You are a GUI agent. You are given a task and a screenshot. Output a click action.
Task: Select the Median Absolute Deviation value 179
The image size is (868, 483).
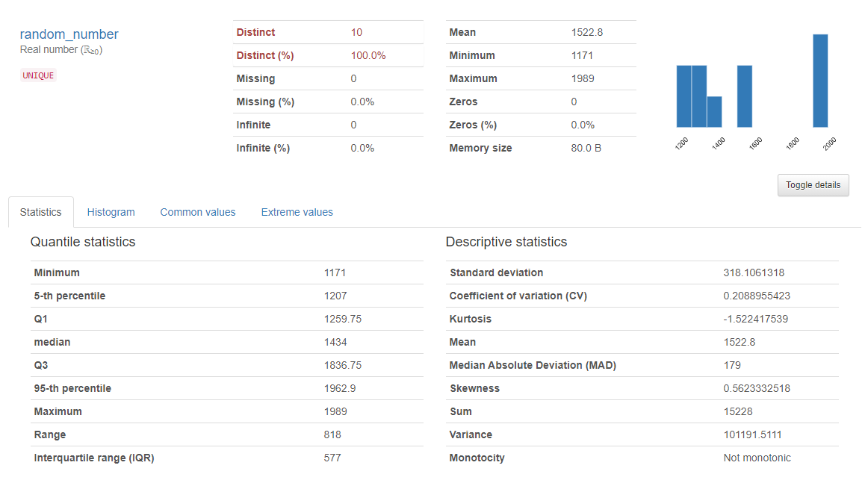point(732,365)
